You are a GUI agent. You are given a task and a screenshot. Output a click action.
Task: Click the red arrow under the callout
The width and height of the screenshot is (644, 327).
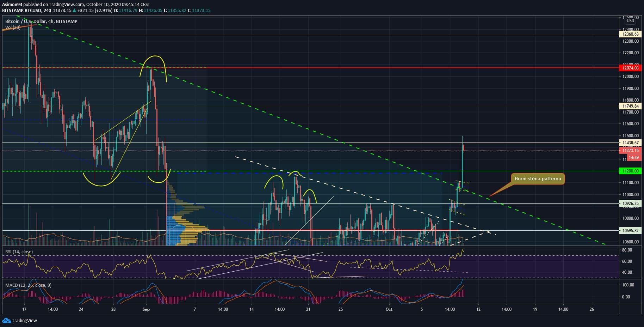click(x=500, y=191)
